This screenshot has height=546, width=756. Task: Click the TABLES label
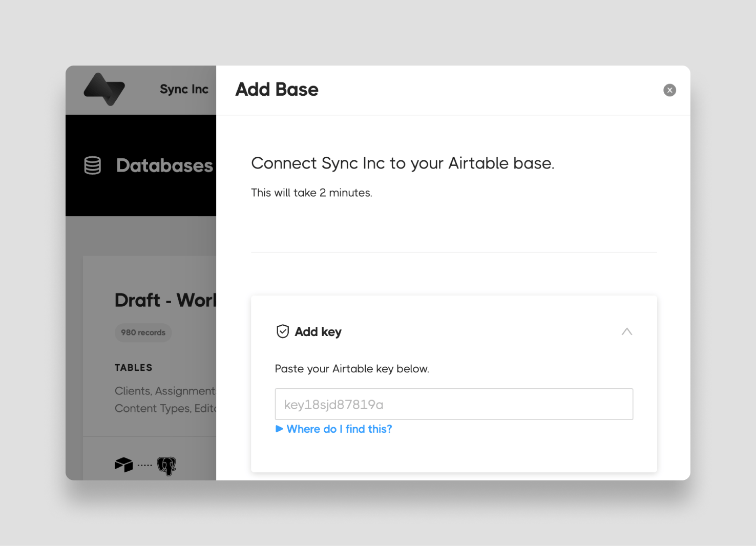coord(133,368)
